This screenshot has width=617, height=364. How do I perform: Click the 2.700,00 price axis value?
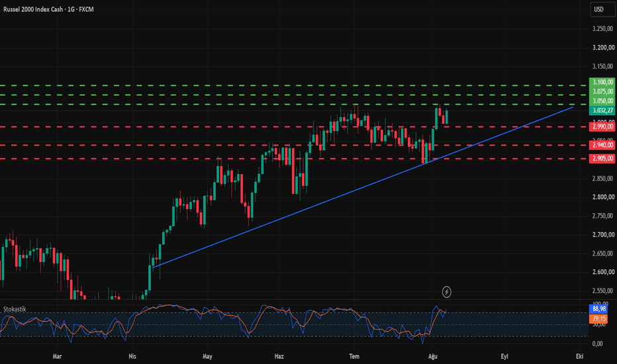(x=603, y=234)
